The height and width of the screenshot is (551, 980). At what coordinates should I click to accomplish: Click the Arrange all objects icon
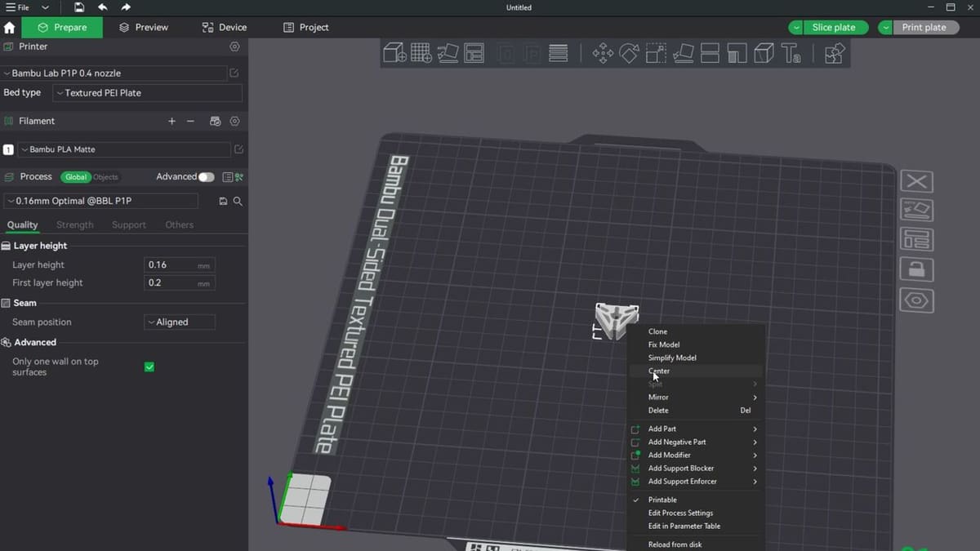(x=474, y=54)
